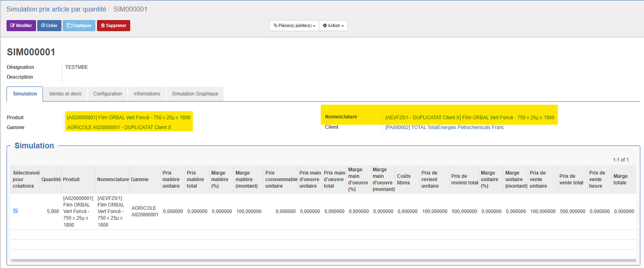This screenshot has width=644, height=268.
Task: Click the horizontal scrollbar under the table
Action: coord(323,260)
